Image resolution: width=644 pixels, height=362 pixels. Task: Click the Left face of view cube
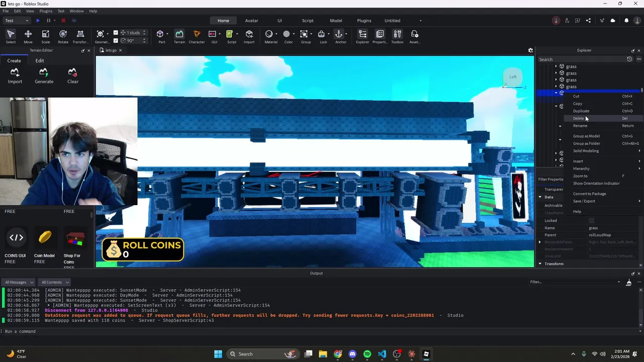tap(513, 77)
